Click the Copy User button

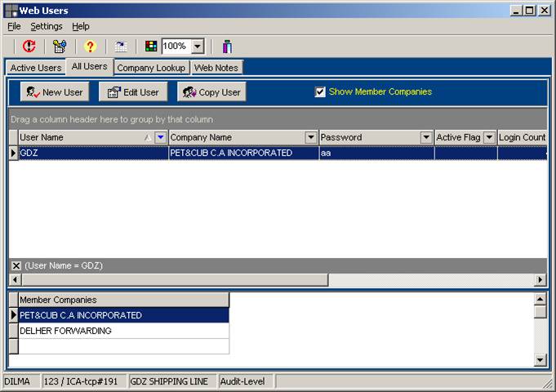pyautogui.click(x=211, y=92)
